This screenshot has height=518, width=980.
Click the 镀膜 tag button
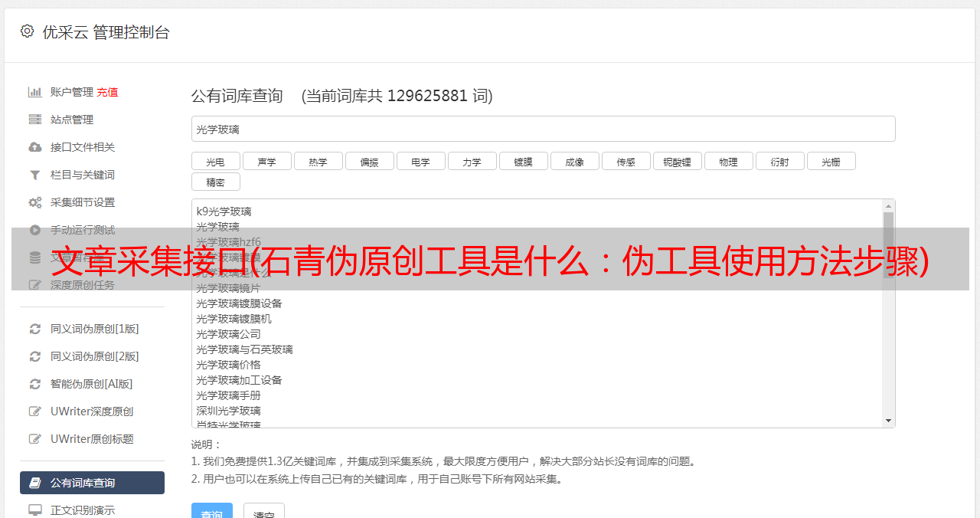(x=524, y=161)
